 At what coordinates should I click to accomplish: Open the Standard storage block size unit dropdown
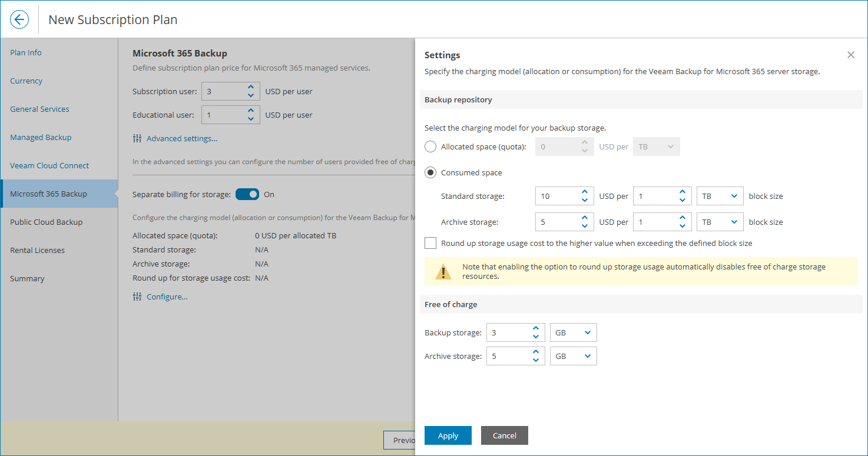pos(720,195)
